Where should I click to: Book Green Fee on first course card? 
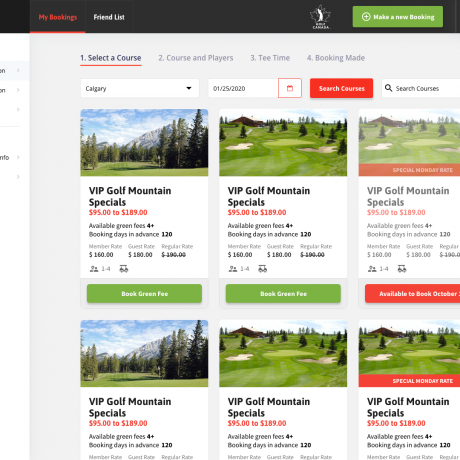[144, 294]
